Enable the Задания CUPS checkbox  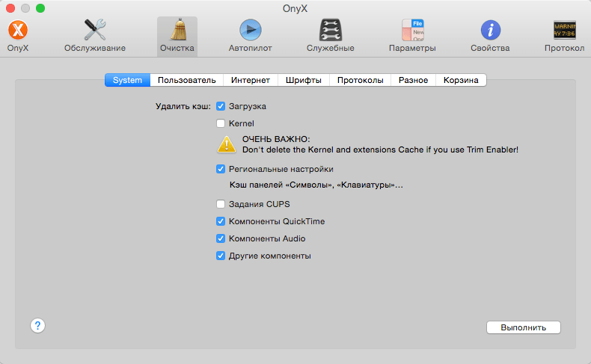[221, 204]
